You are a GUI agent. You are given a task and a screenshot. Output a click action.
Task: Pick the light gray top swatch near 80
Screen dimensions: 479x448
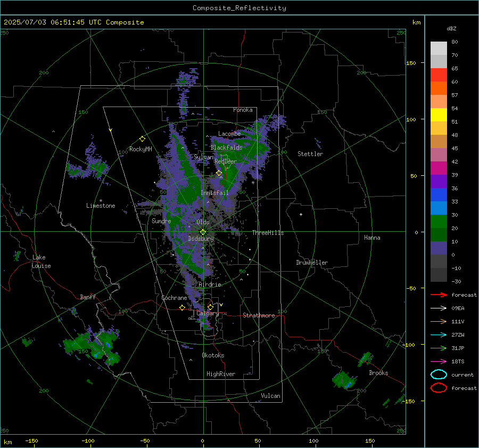click(x=439, y=48)
